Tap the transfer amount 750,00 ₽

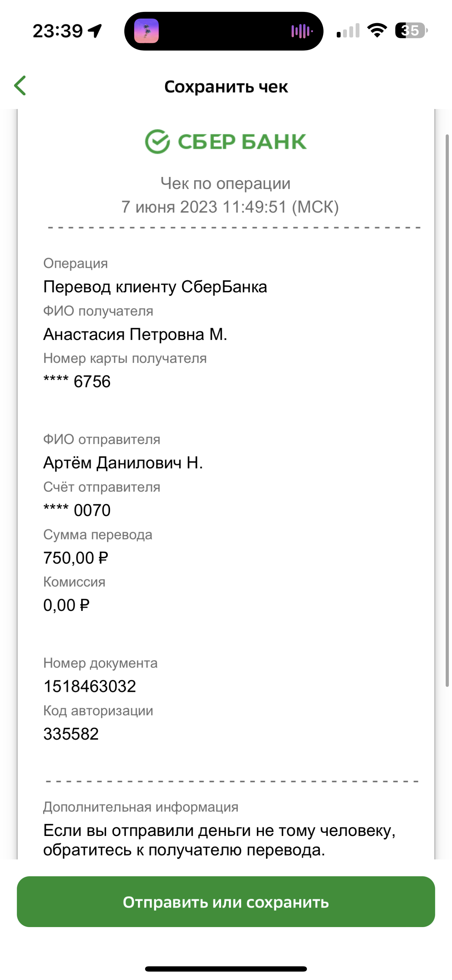pyautogui.click(x=76, y=558)
